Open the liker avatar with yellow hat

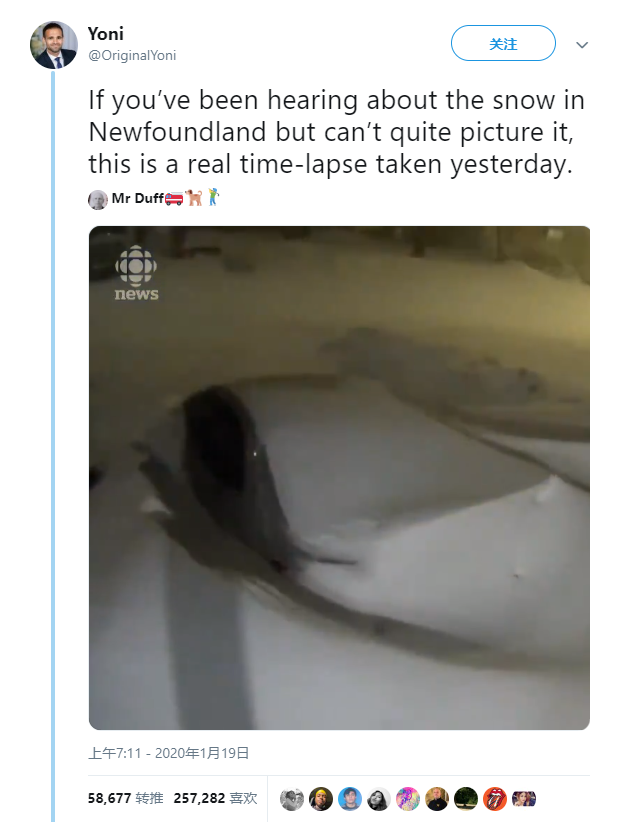321,799
